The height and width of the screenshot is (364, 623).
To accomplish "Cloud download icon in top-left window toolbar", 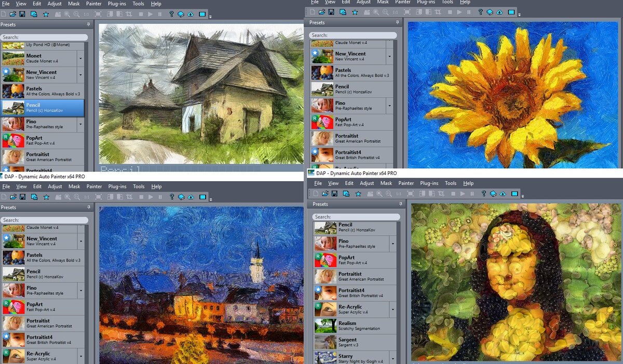I will [x=191, y=14].
